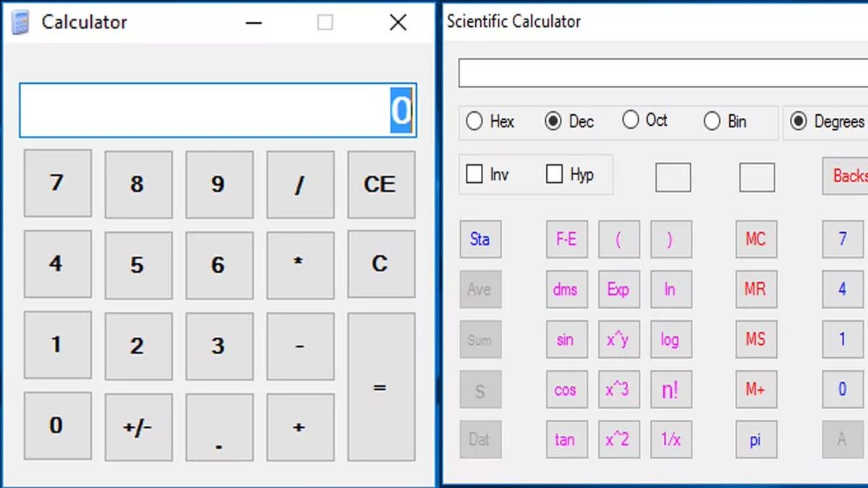This screenshot has height=488, width=868.
Task: Open statistics box with Sta button
Action: [x=480, y=239]
